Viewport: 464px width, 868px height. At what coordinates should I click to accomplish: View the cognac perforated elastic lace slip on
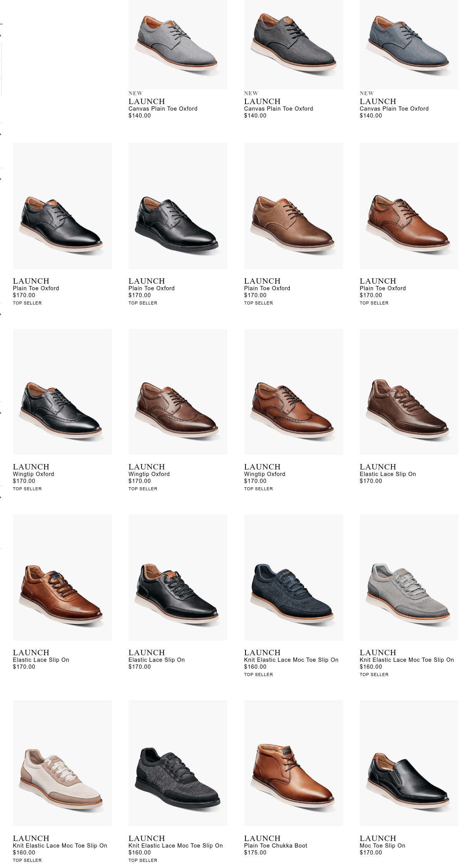(62, 577)
